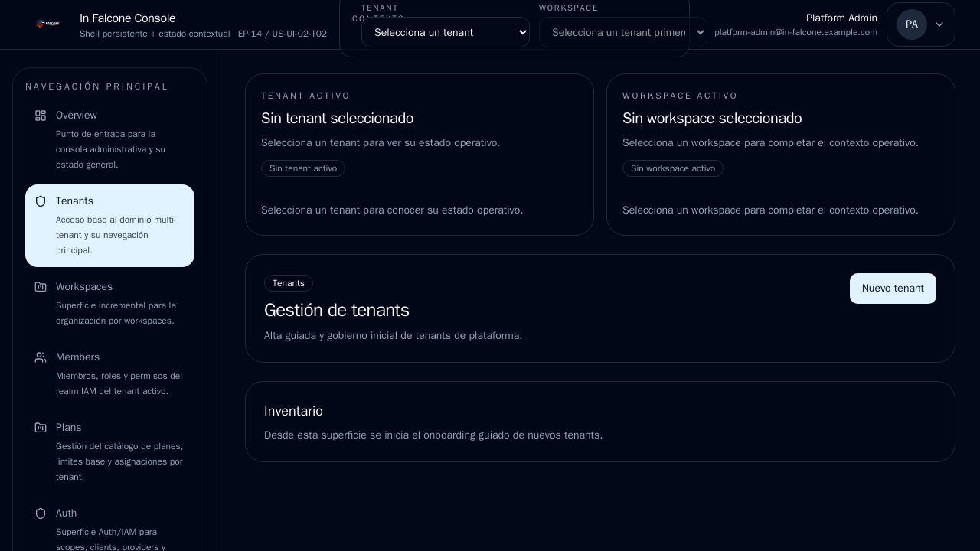
Task: Click the 'Sin workspace activo' badge
Action: pyautogui.click(x=673, y=168)
